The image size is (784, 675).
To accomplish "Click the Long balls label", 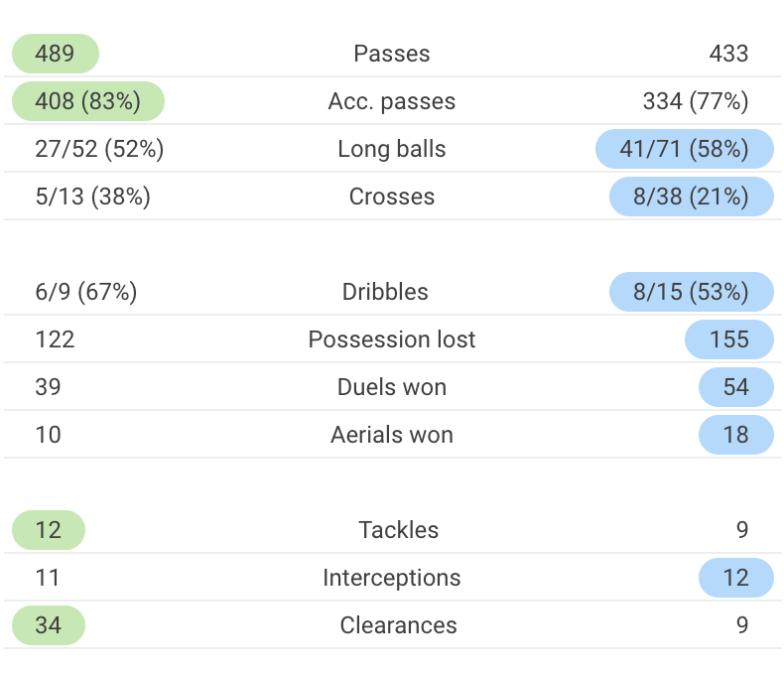I will click(392, 149).
